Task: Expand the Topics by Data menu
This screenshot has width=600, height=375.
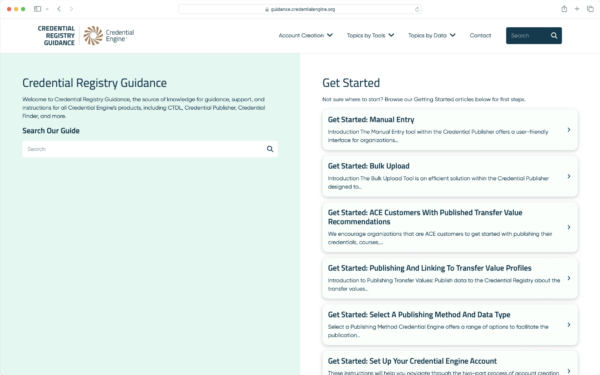Action: [x=431, y=35]
